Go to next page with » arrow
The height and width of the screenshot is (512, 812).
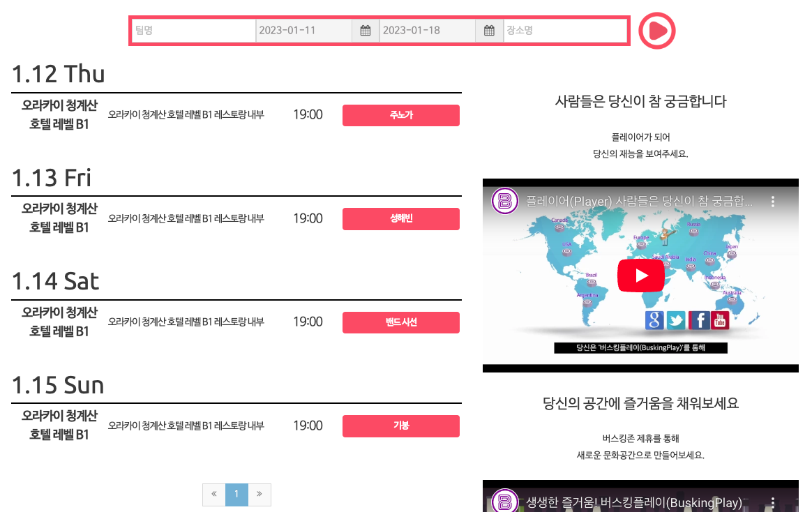[260, 495]
